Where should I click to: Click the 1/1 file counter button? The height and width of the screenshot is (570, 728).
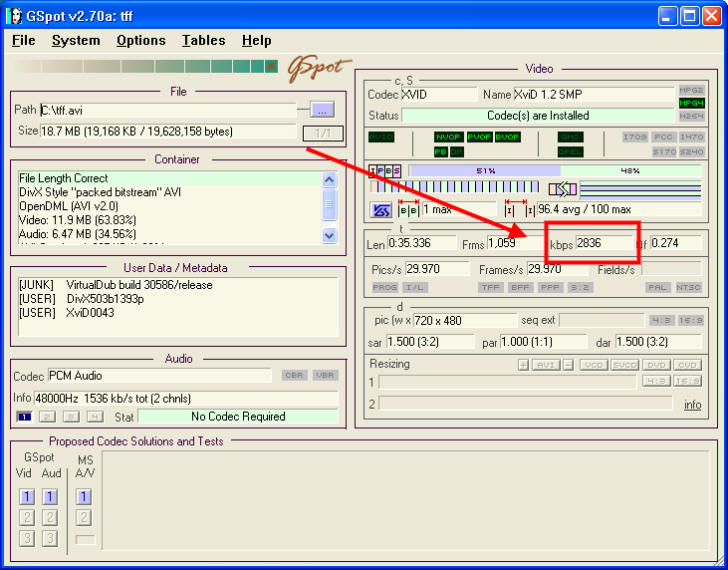tap(323, 134)
